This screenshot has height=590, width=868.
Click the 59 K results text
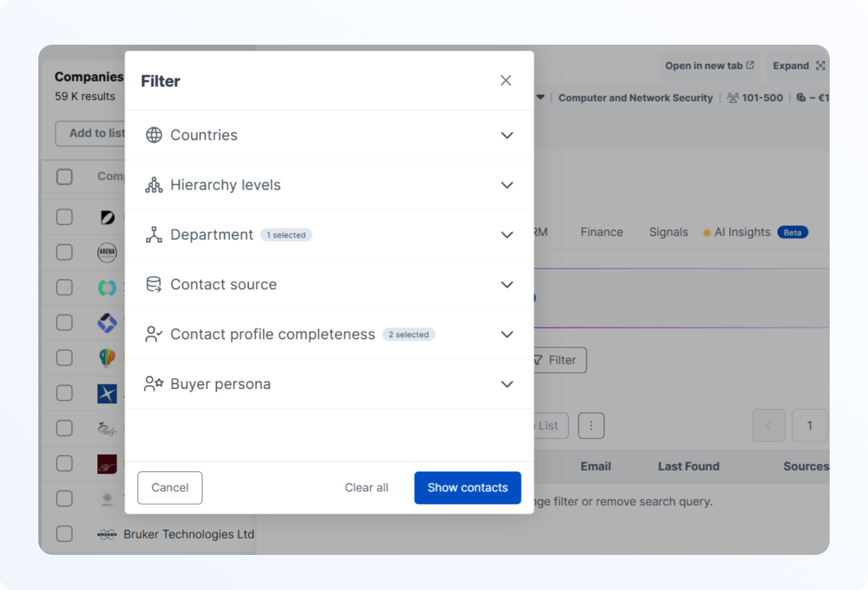85,96
